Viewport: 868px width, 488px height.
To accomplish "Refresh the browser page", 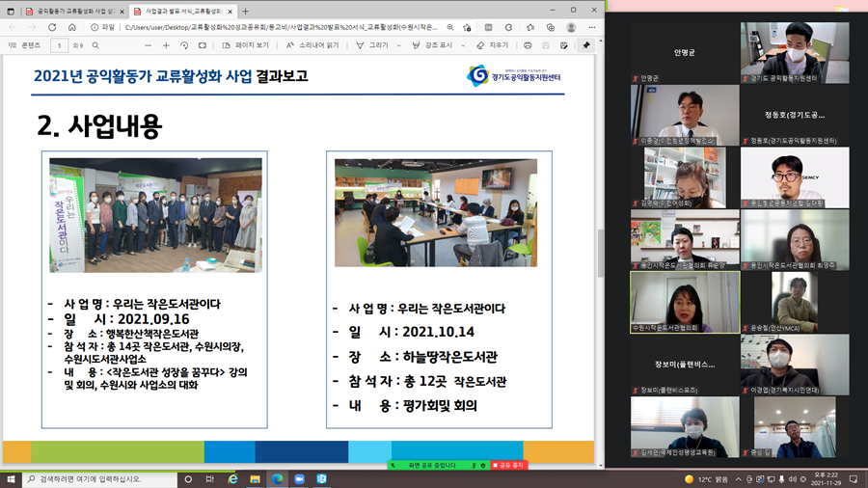I will click(x=52, y=27).
